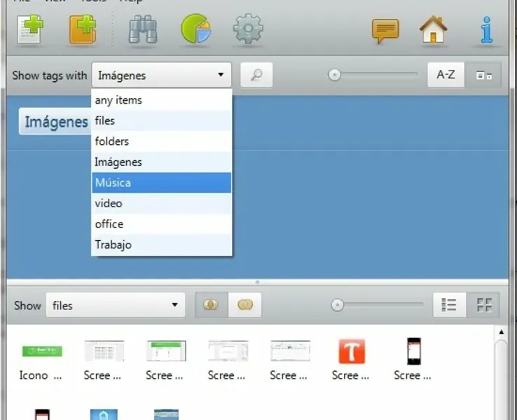
Task: Select 'video' option in dropdown
Action: coord(162,203)
